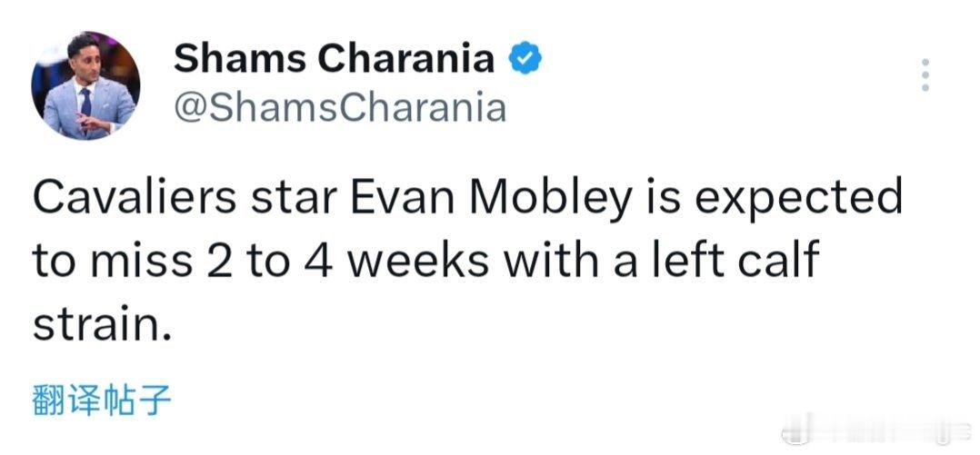
Task: Click the "Shams Charania" display name
Action: click(334, 59)
